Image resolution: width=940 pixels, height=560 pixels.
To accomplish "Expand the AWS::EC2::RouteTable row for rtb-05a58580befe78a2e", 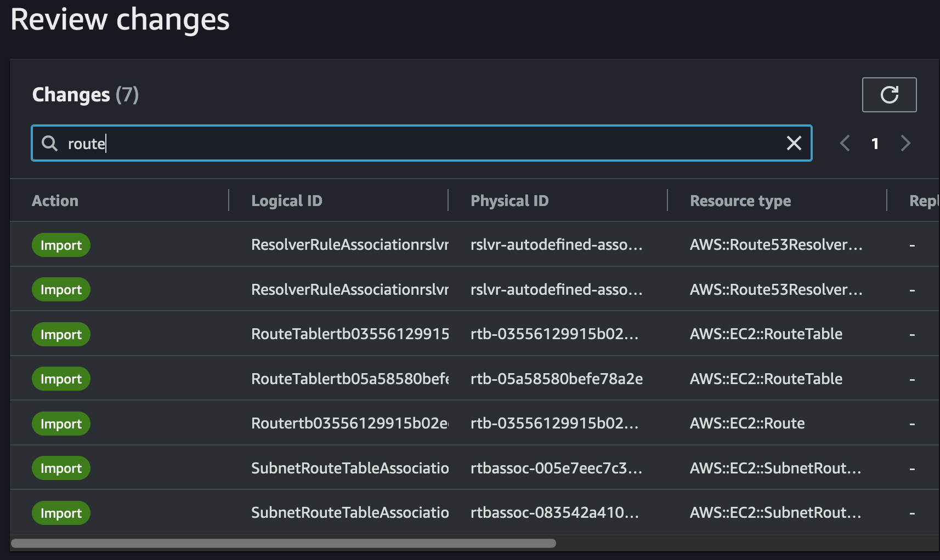I will click(x=766, y=378).
